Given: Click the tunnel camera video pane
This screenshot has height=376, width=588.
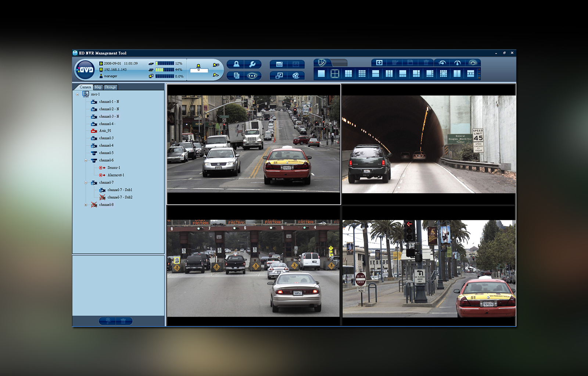Looking at the screenshot, I should click(x=429, y=144).
